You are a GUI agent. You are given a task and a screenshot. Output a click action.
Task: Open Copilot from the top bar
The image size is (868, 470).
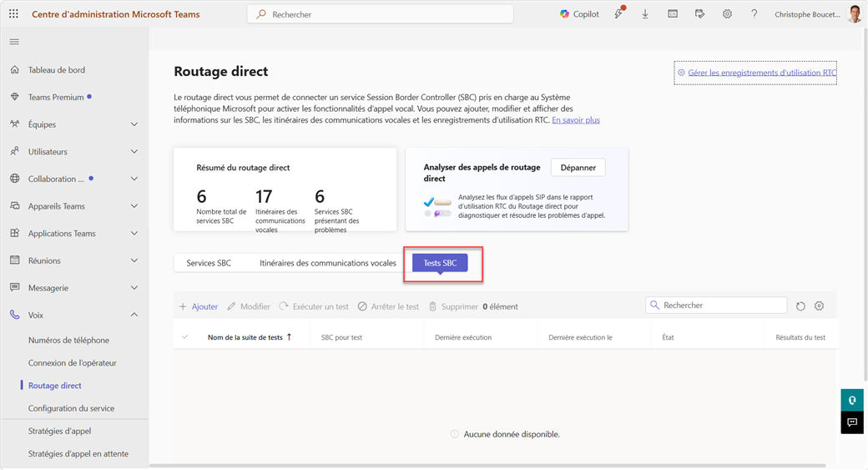(579, 14)
